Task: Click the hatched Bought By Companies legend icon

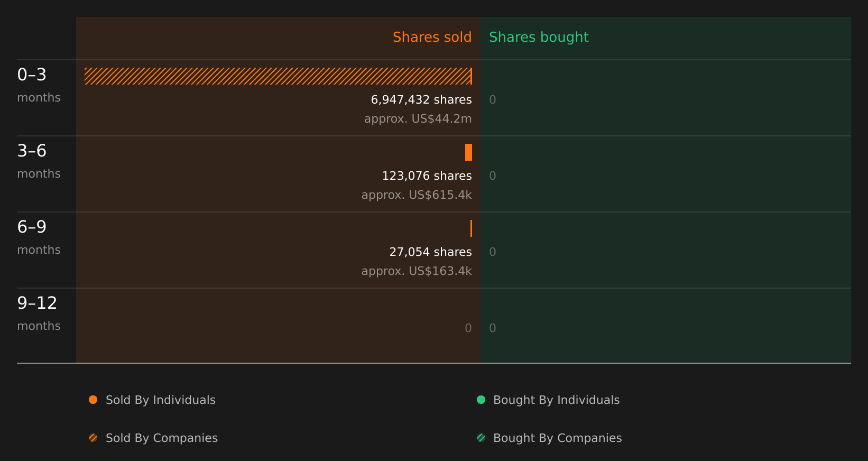Action: pyautogui.click(x=481, y=438)
